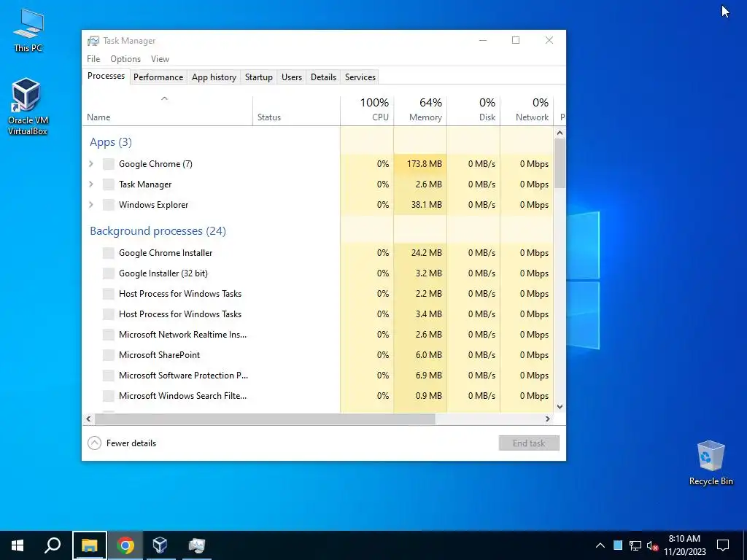Sort by the Disk column header
The height and width of the screenshot is (560, 747).
coord(473,111)
